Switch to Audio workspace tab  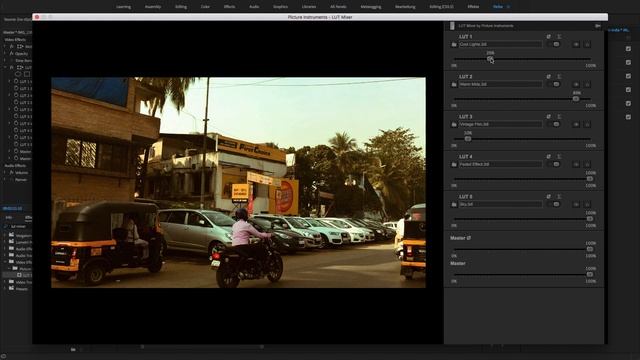coord(254,7)
